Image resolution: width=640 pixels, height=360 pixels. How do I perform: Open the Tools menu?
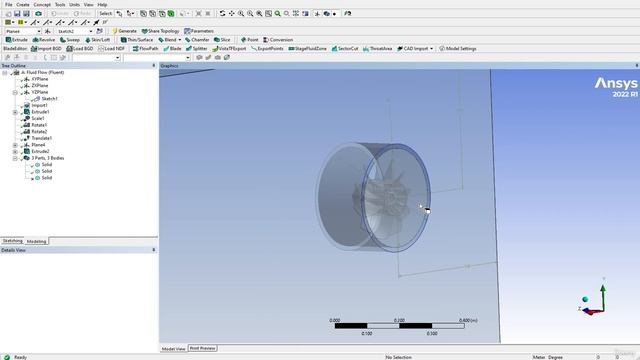pos(60,4)
